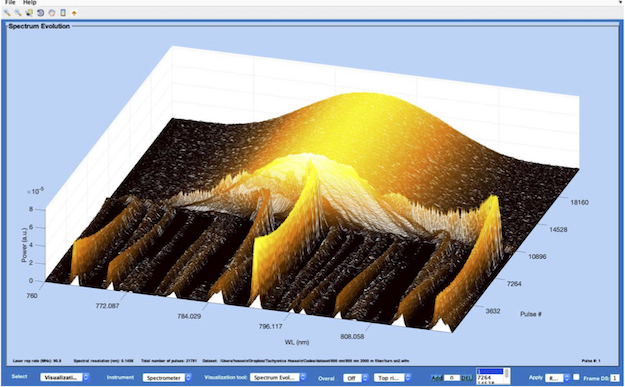Click the Frame DS input field
The image size is (625, 387).
pyautogui.click(x=615, y=377)
